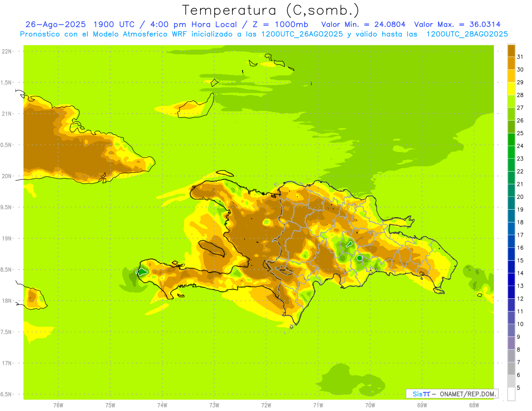Click the colorbar value label 26
The image size is (532, 411).
[520, 121]
